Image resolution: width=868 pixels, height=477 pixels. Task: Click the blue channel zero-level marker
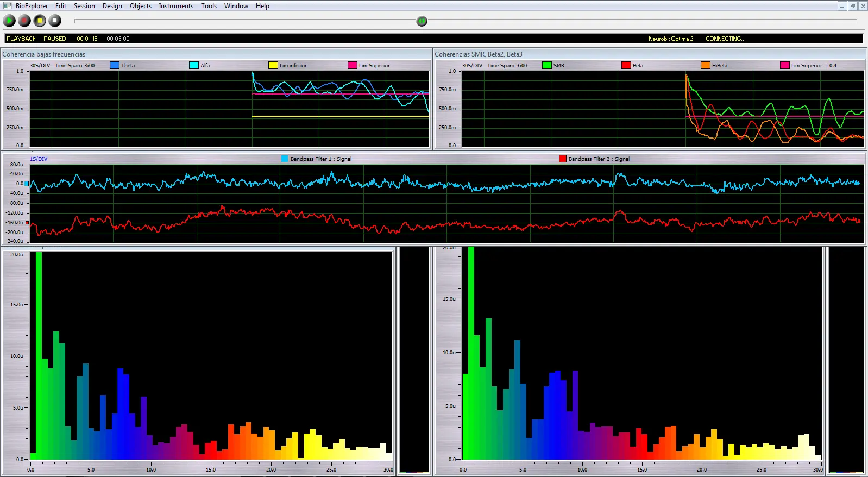pos(26,184)
